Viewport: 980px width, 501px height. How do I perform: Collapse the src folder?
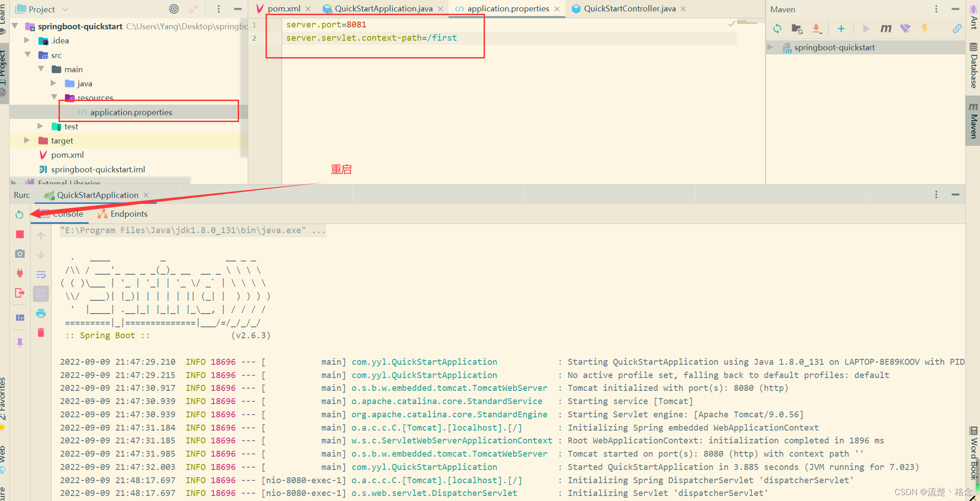tap(28, 54)
